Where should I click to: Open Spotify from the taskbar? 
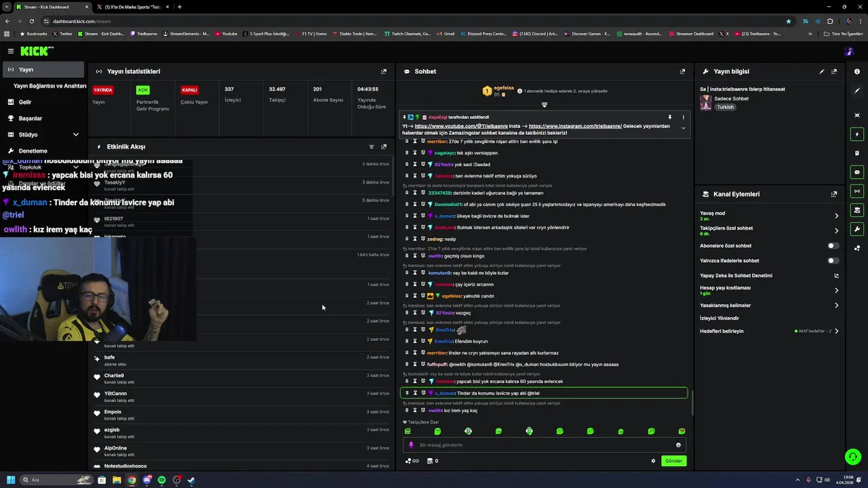coord(161,480)
